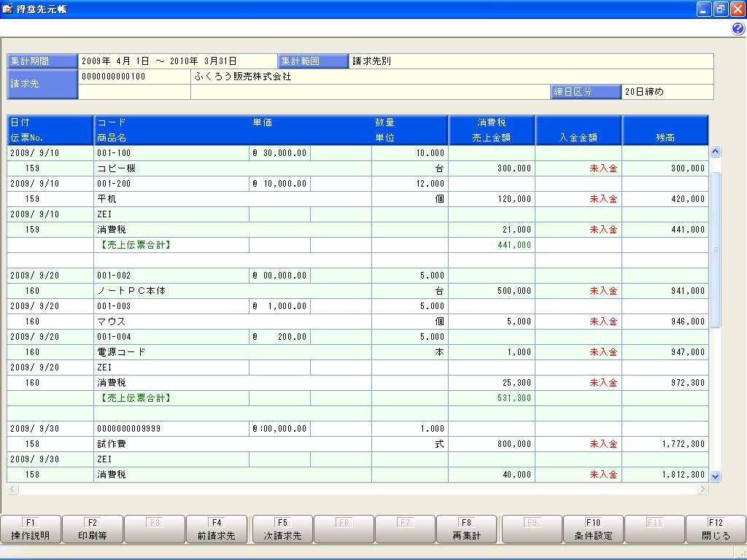Recalculate with F8 再集計
The image size is (747, 560).
(x=466, y=529)
